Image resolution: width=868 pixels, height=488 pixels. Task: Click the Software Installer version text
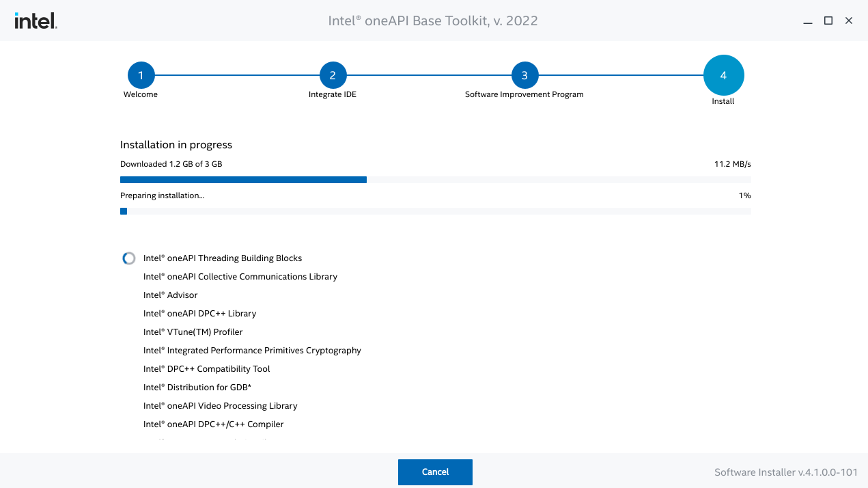pos(786,472)
